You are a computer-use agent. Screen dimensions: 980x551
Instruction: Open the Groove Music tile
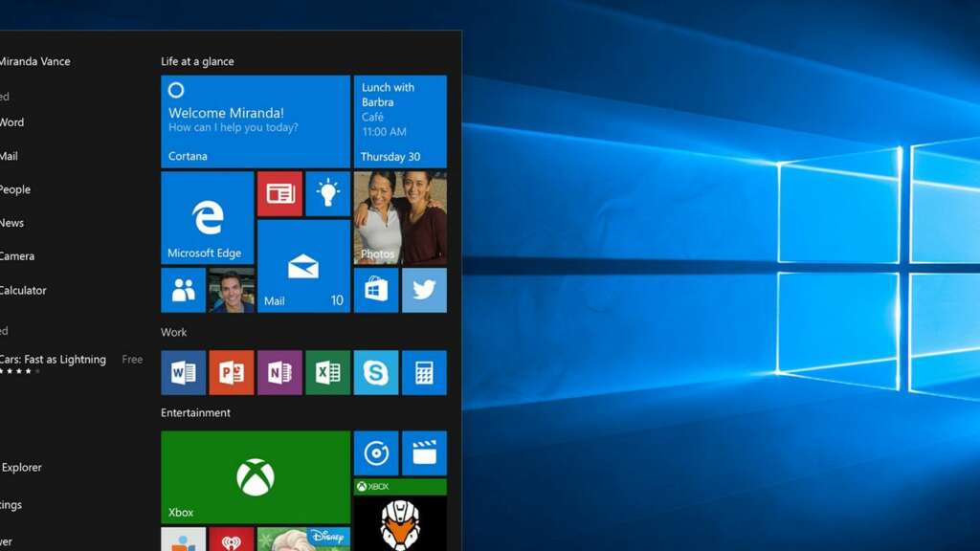tap(375, 452)
